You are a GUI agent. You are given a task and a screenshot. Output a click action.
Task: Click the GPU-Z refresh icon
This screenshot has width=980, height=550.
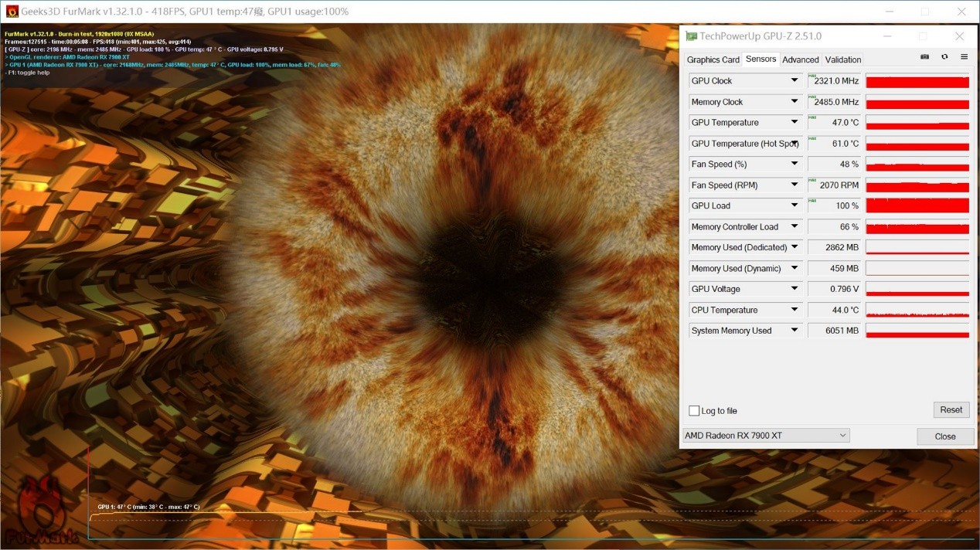944,57
